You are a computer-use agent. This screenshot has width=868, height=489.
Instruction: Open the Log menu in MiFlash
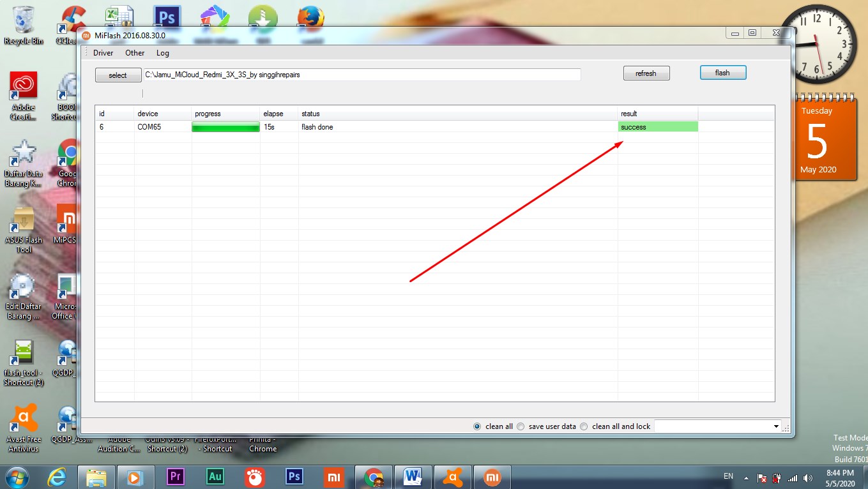coord(163,53)
